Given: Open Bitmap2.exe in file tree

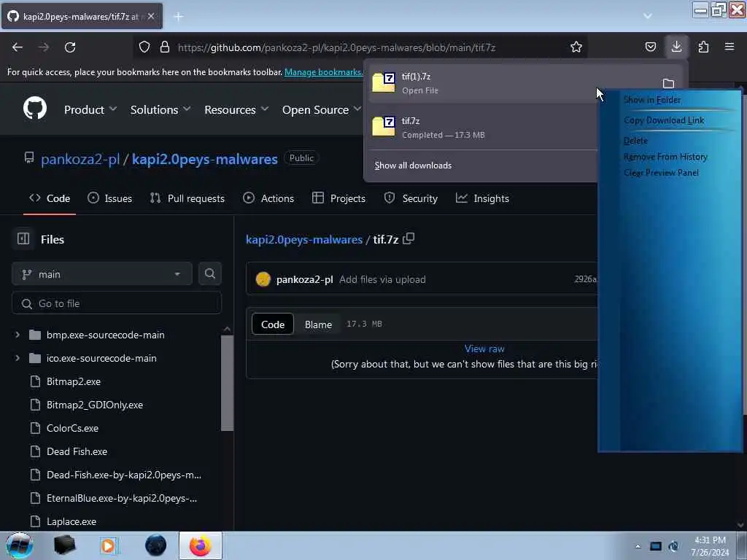Looking at the screenshot, I should (x=74, y=381).
